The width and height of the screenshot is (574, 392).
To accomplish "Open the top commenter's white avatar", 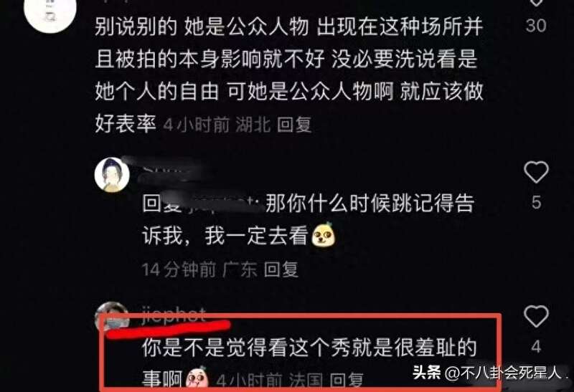I will 50,14.
